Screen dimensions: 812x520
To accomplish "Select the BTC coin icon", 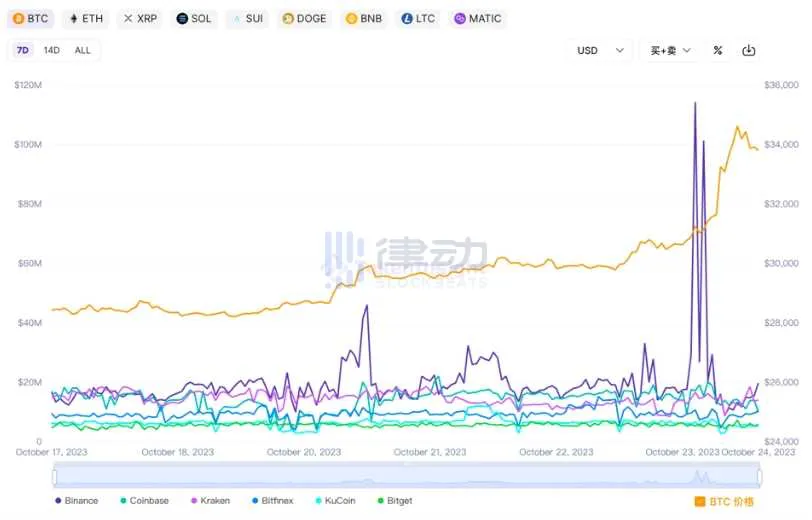I will click(17, 19).
